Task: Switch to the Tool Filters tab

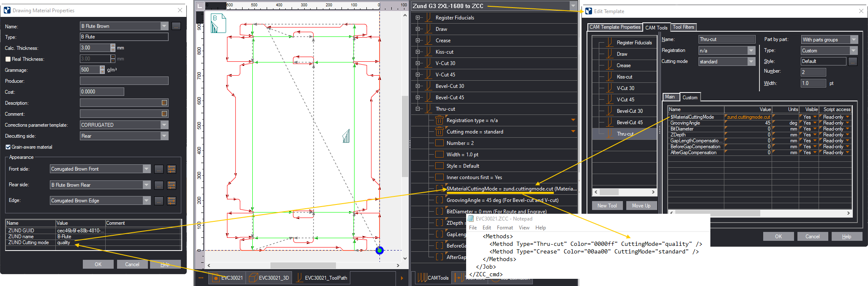Action: point(683,27)
